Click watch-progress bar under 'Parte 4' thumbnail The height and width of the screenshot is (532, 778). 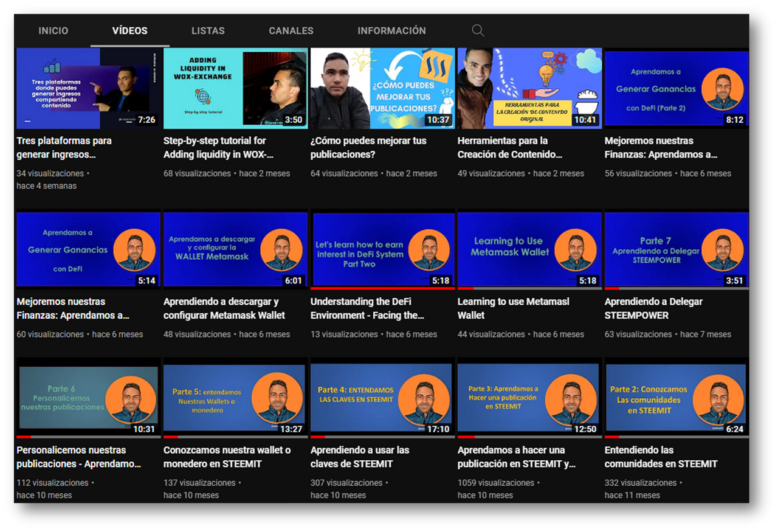click(x=383, y=437)
